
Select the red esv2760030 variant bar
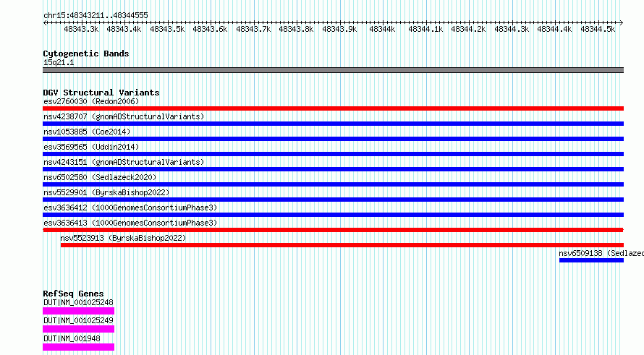(x=333, y=108)
